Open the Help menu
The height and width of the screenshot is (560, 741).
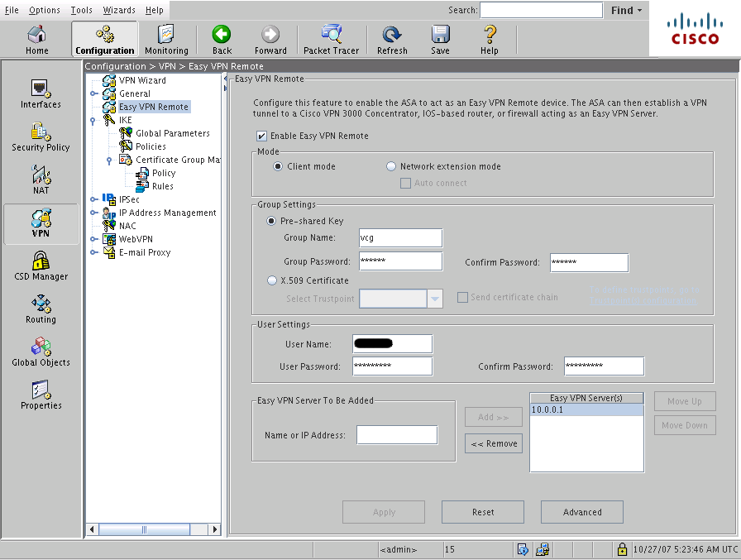[154, 10]
